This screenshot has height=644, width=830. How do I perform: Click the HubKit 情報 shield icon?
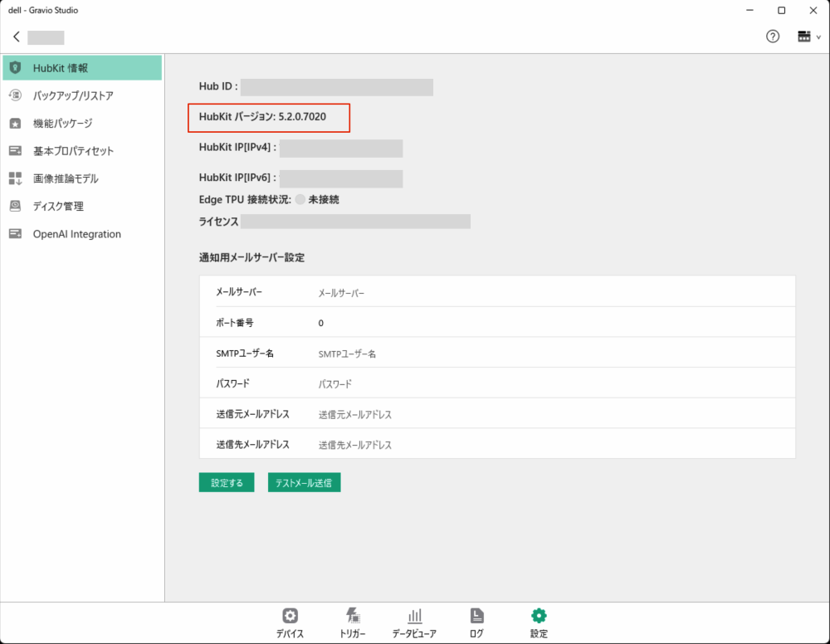tap(15, 68)
